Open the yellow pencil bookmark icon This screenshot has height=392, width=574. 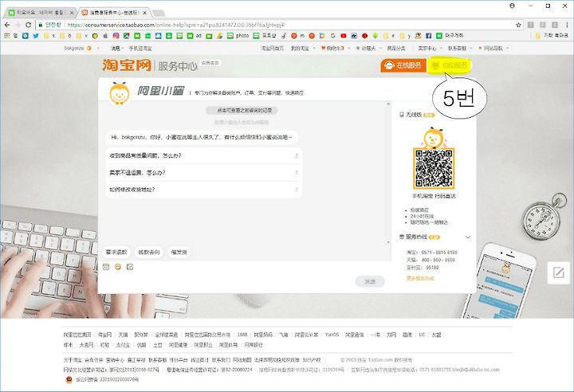click(x=220, y=36)
